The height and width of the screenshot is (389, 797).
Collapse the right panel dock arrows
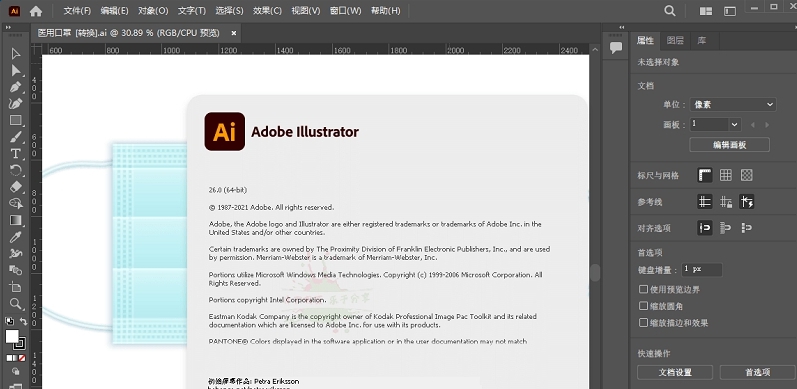point(621,27)
